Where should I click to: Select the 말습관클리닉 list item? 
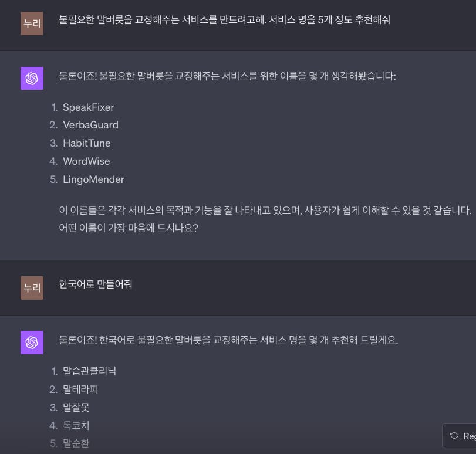click(x=89, y=371)
